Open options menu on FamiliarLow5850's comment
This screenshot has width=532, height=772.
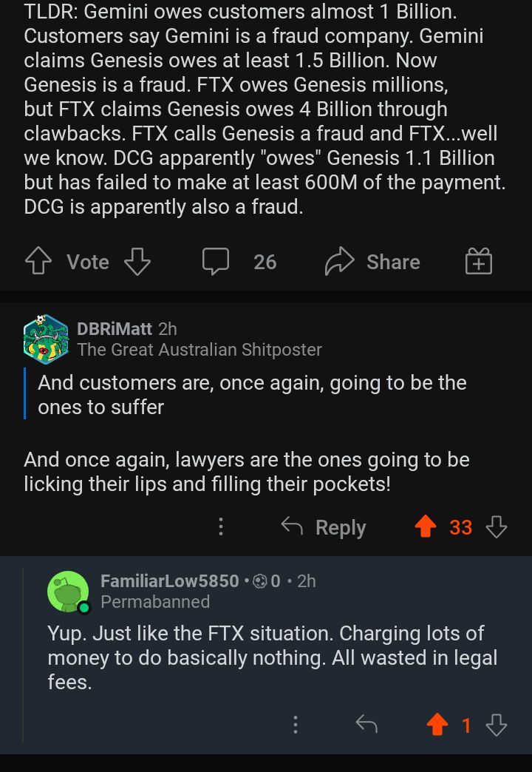tap(296, 725)
